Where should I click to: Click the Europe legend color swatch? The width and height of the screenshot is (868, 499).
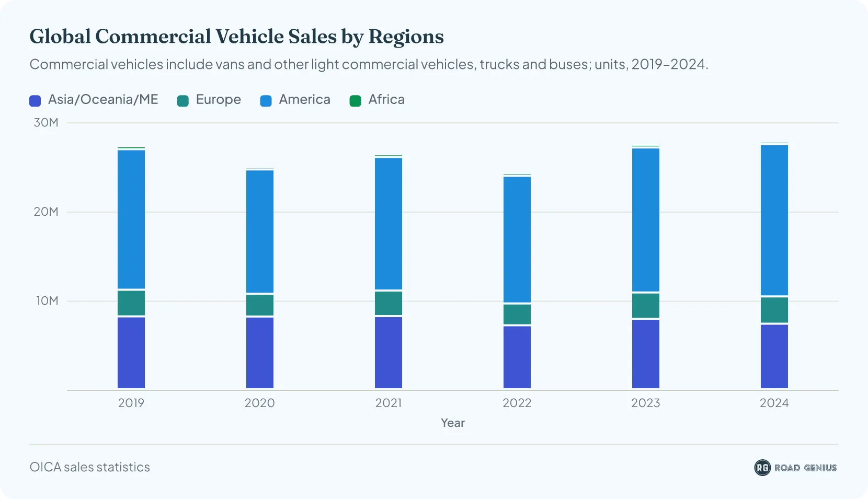click(183, 101)
